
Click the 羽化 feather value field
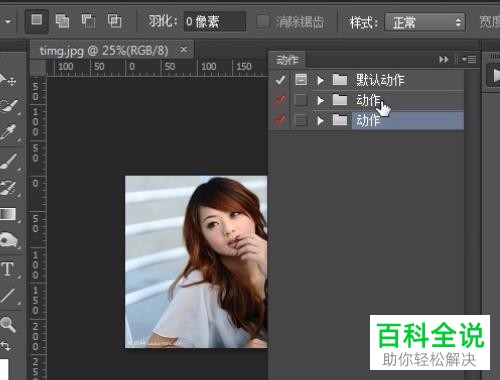215,22
